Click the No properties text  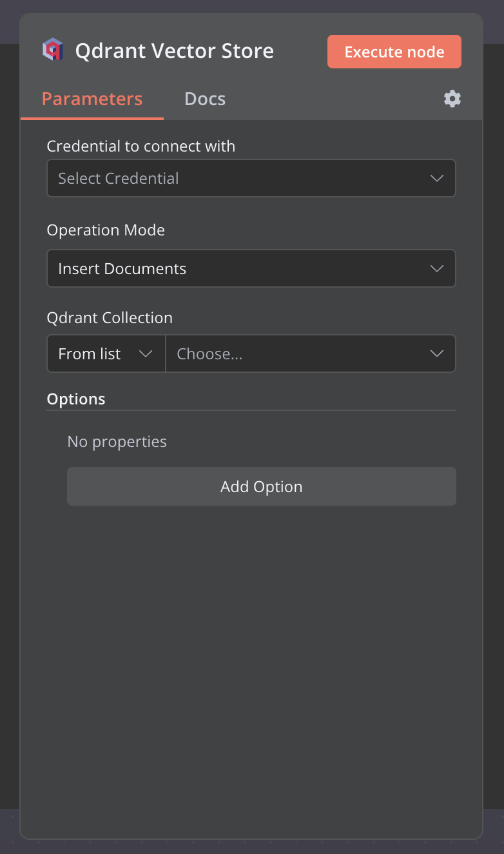pos(117,442)
